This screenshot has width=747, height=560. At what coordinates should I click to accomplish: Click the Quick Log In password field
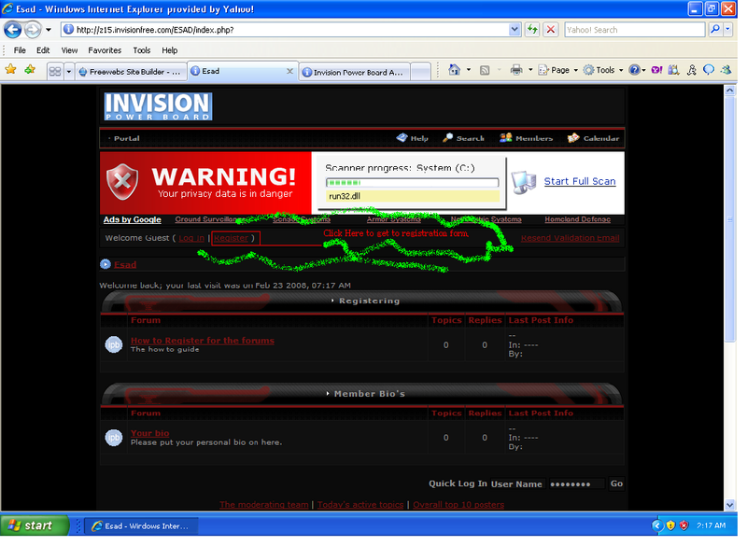(x=577, y=484)
